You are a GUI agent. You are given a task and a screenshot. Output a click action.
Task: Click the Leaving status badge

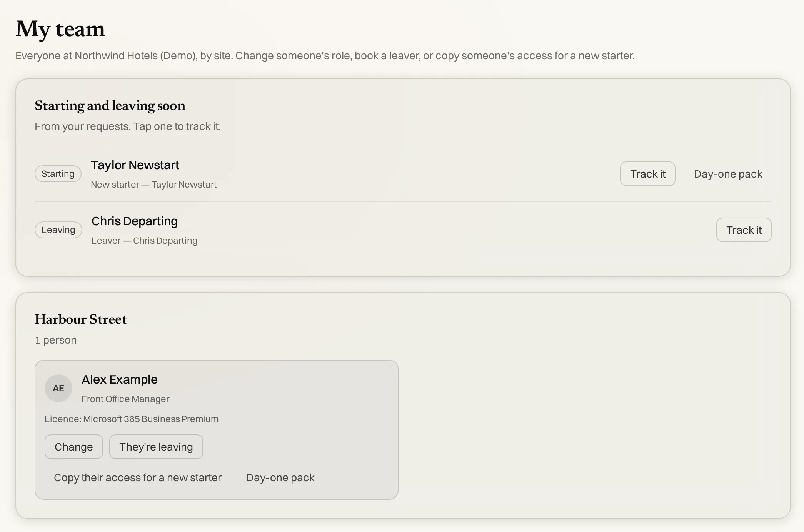[58, 230]
